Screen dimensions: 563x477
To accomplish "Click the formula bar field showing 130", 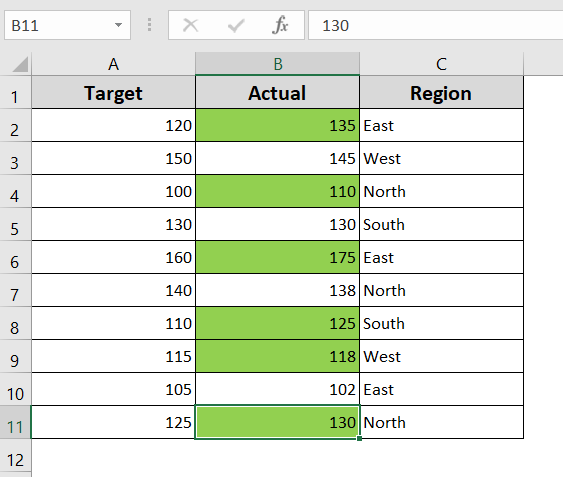I will click(436, 25).
